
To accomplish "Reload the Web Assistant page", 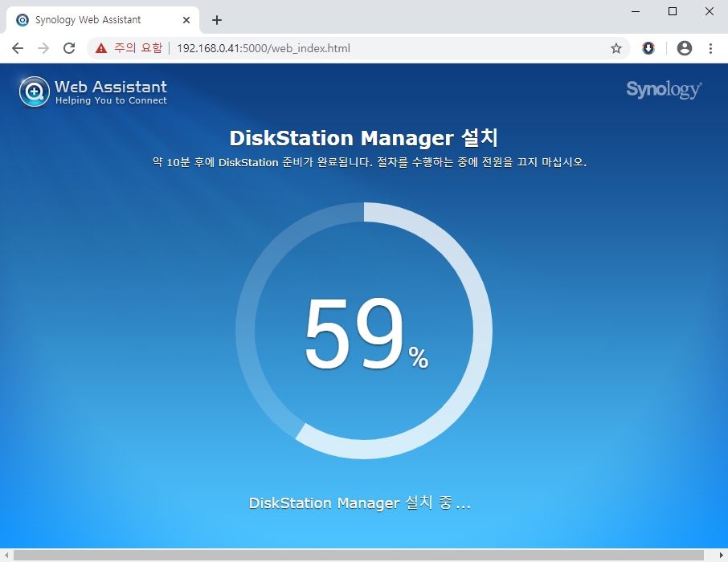I will coord(69,48).
